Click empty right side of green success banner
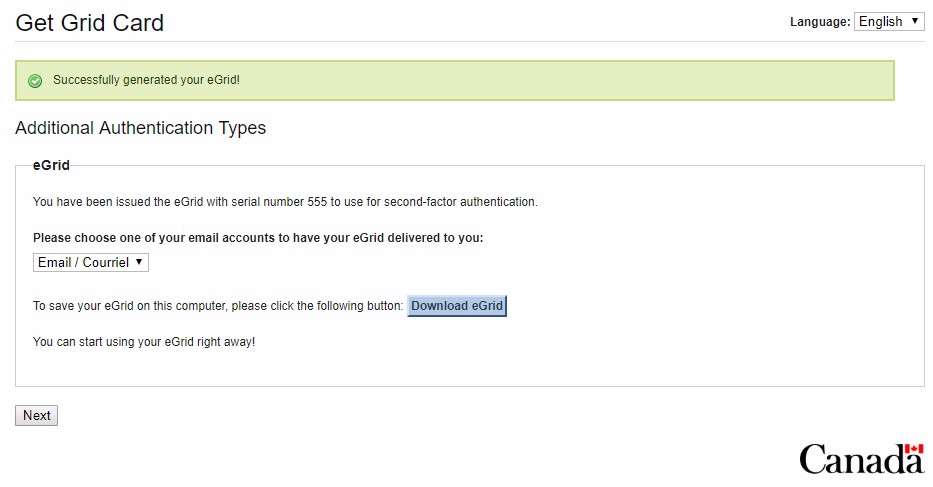This screenshot has width=933, height=487. coord(650,80)
